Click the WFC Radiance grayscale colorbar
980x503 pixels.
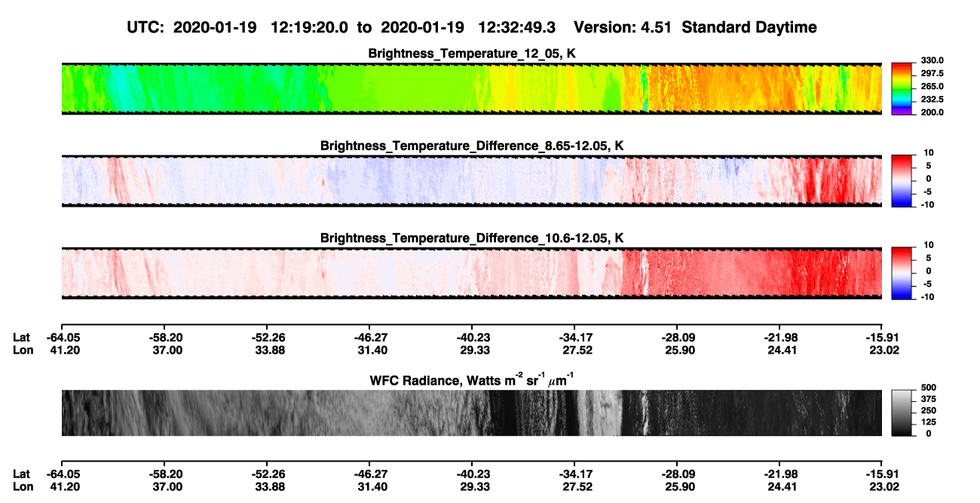901,412
